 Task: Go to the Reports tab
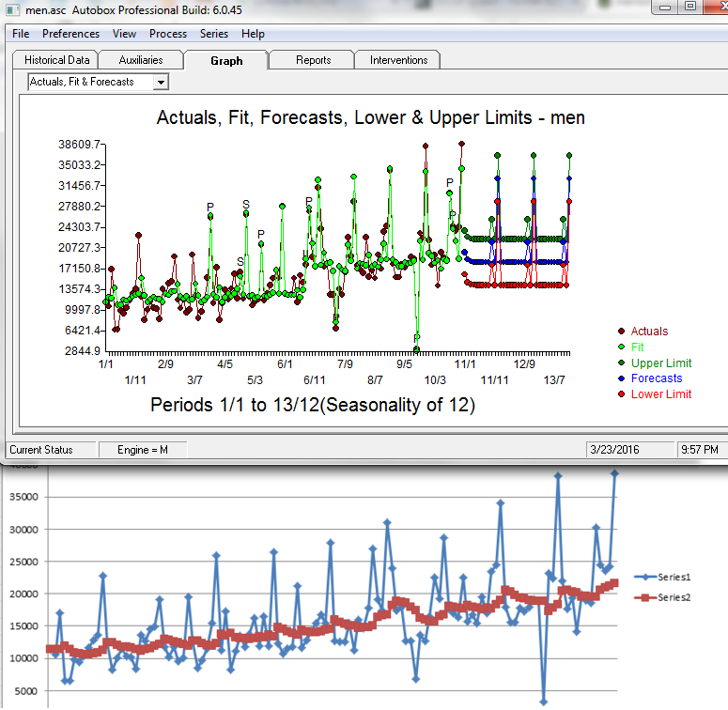coord(313,60)
